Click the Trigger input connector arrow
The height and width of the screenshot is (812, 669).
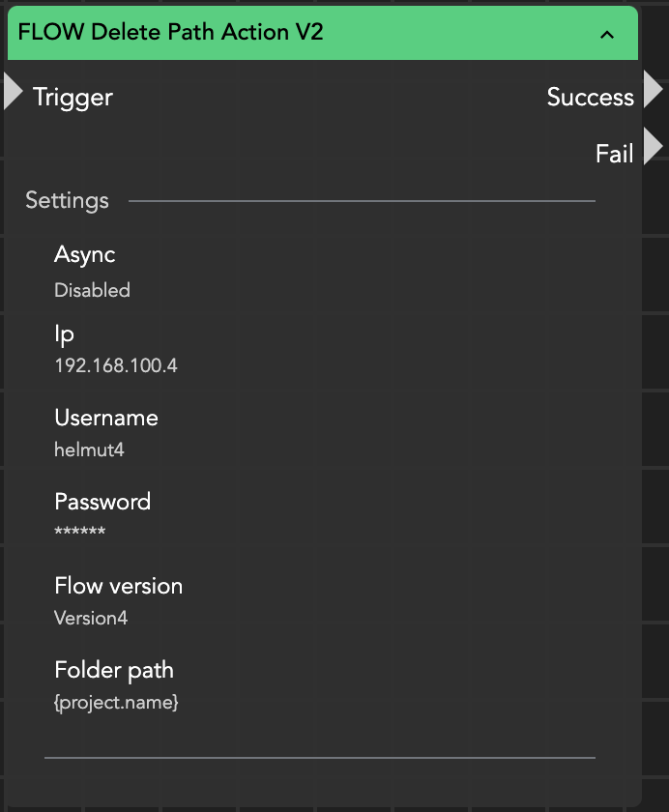pos(13,91)
